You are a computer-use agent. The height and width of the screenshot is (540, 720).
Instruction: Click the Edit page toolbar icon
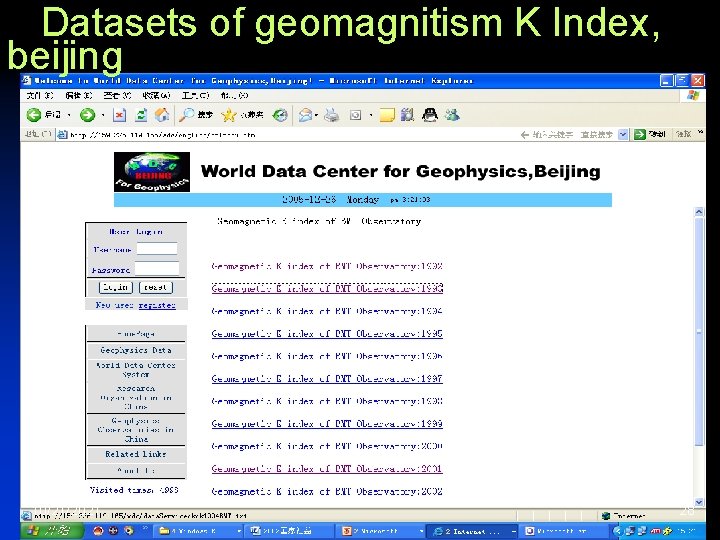[355, 115]
